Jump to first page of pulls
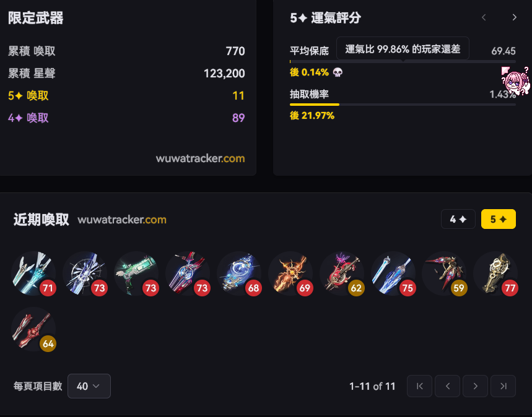The width and height of the screenshot is (532, 417). [419, 386]
